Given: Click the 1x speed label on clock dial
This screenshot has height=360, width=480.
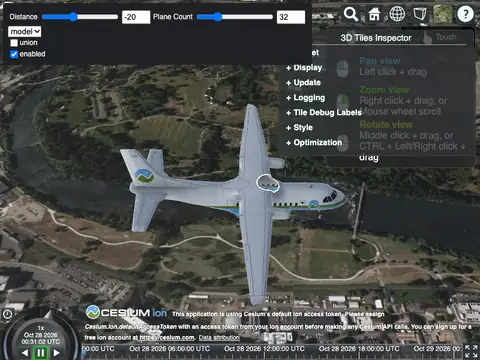Looking at the screenshot, I should click(x=41, y=328).
